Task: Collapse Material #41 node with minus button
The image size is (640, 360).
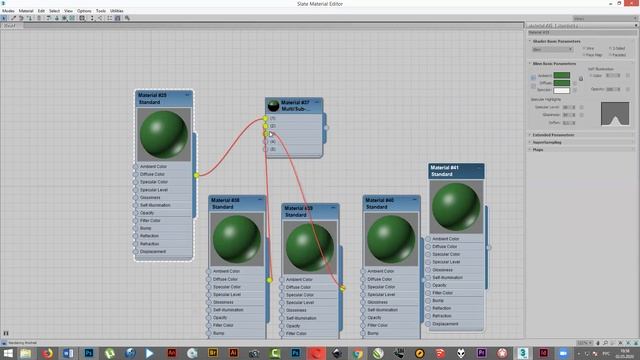Action: tap(479, 167)
